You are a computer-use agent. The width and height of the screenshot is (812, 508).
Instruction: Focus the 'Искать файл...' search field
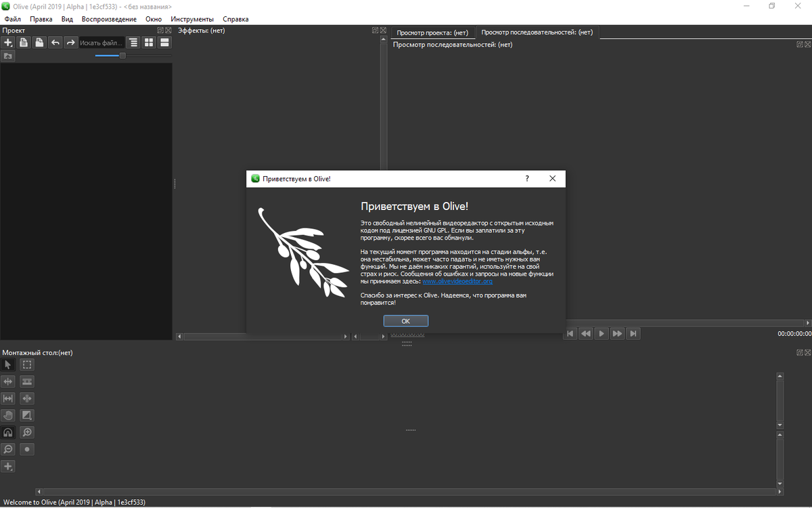point(101,43)
